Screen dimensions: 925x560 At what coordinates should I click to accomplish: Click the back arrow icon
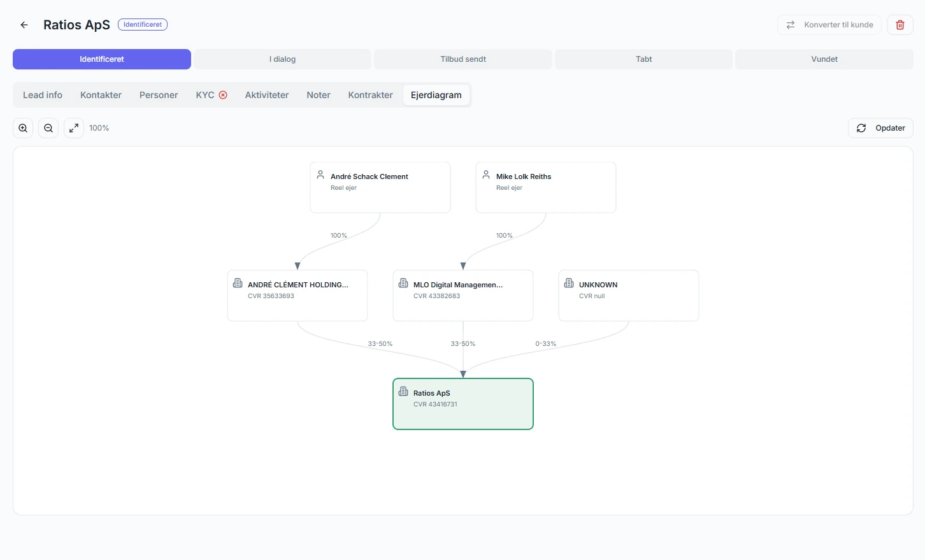point(24,25)
